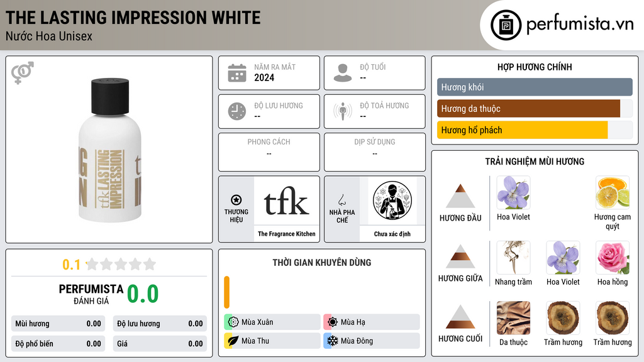
Task: Click the unisex gender symbol icon
Action: point(23,73)
